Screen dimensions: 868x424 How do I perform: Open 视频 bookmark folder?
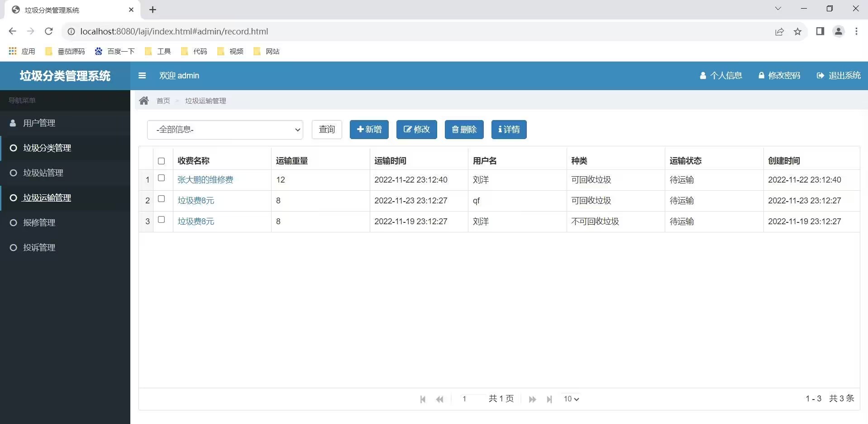pos(230,51)
